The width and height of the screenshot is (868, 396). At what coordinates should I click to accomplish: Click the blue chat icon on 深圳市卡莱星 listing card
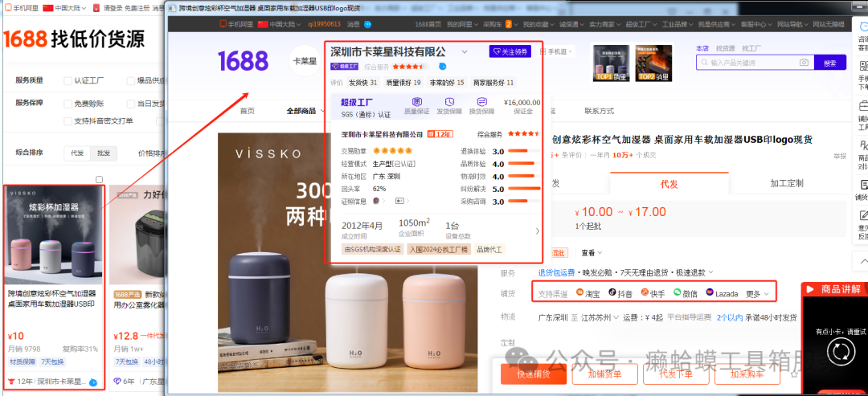93,382
